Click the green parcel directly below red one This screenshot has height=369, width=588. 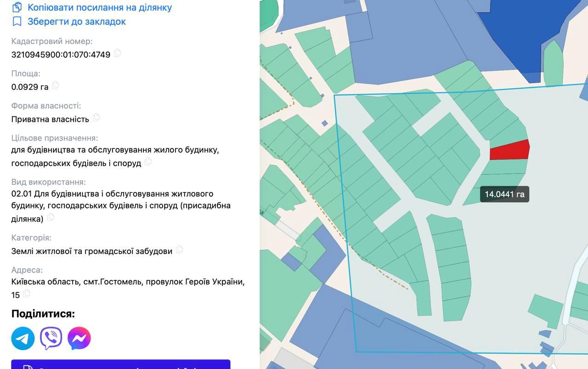click(505, 167)
